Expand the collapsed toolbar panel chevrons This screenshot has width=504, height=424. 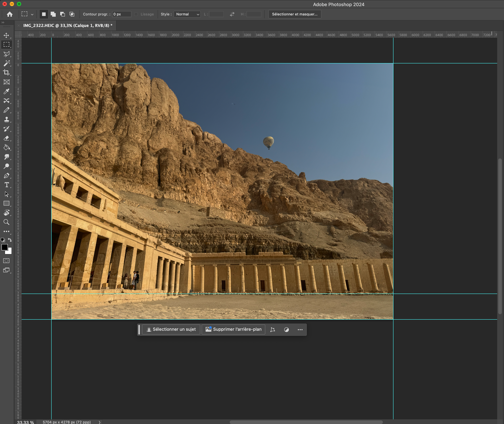3,22
